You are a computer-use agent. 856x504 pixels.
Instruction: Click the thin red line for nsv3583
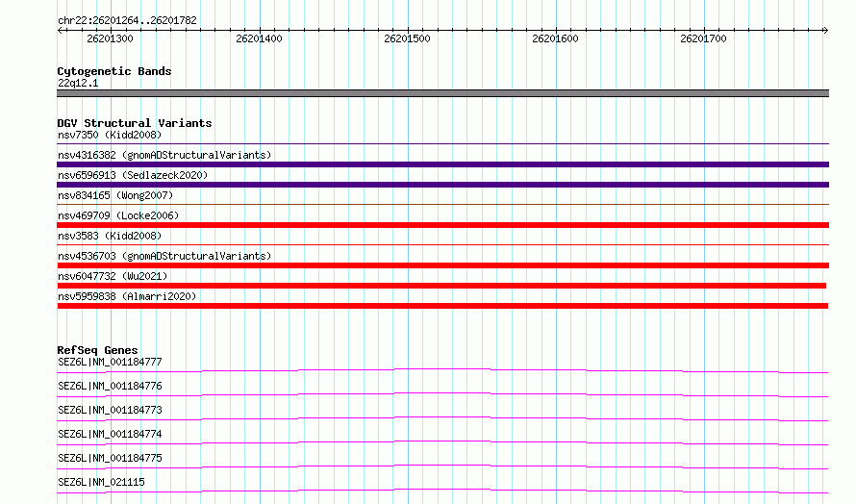click(442, 245)
